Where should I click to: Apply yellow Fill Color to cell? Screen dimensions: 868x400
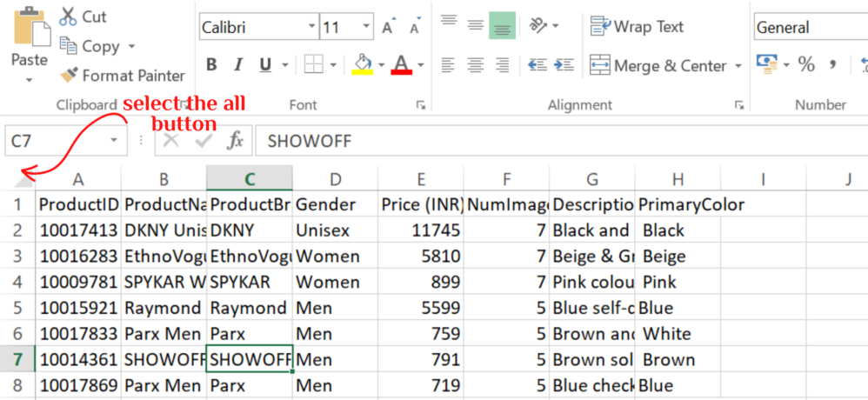pyautogui.click(x=363, y=64)
